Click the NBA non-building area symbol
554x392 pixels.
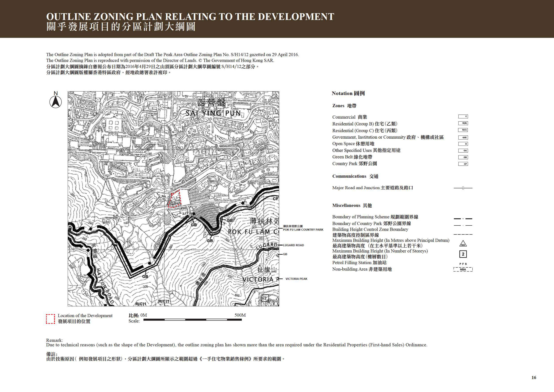(463, 269)
